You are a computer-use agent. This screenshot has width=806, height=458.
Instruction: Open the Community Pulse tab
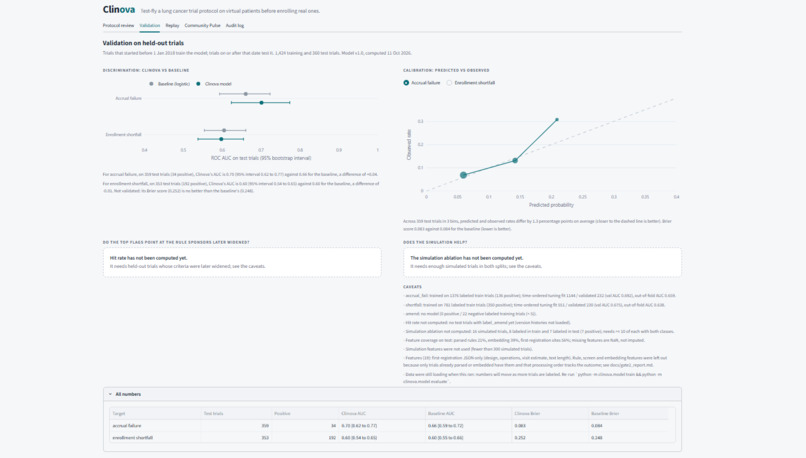click(203, 25)
